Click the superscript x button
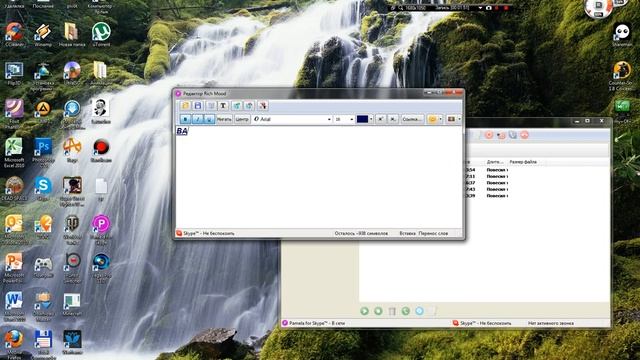The image size is (640, 360). pyautogui.click(x=380, y=119)
